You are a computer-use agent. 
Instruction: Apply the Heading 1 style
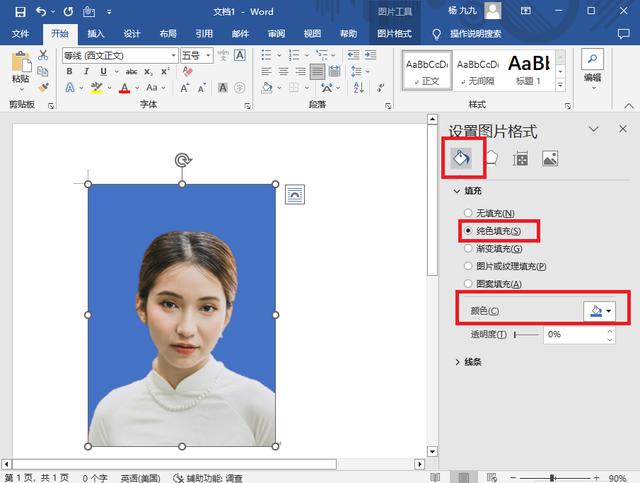tap(529, 70)
